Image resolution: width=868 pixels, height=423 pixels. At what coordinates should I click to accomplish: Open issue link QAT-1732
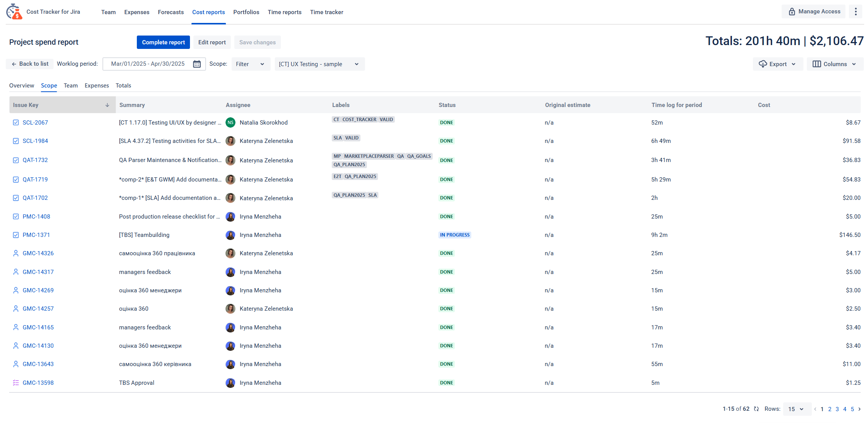point(35,160)
